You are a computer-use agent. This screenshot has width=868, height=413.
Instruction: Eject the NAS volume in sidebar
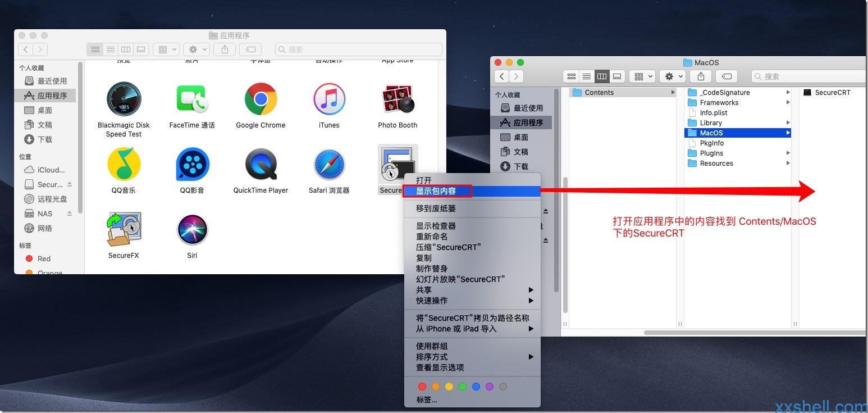[x=70, y=214]
